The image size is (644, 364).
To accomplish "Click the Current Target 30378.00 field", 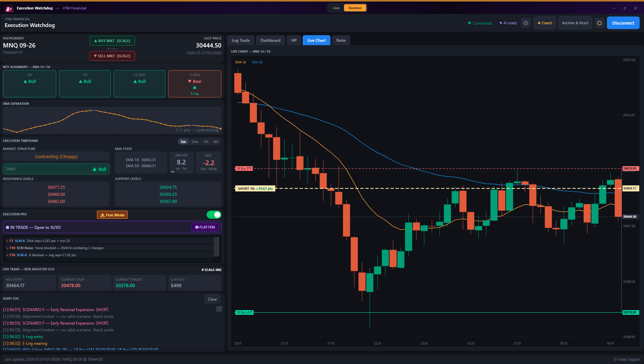I will tap(139, 283).
